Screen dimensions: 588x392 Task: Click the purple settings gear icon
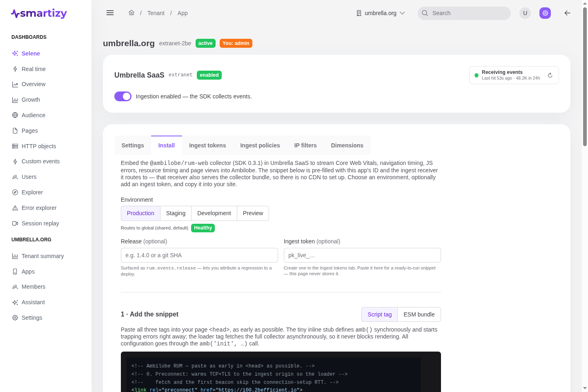click(x=545, y=13)
